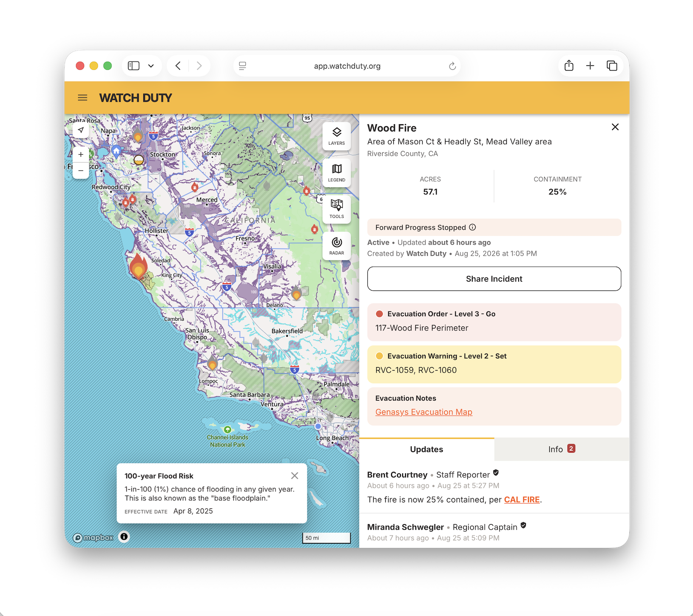Click the blue home marker near Napa

tap(116, 151)
